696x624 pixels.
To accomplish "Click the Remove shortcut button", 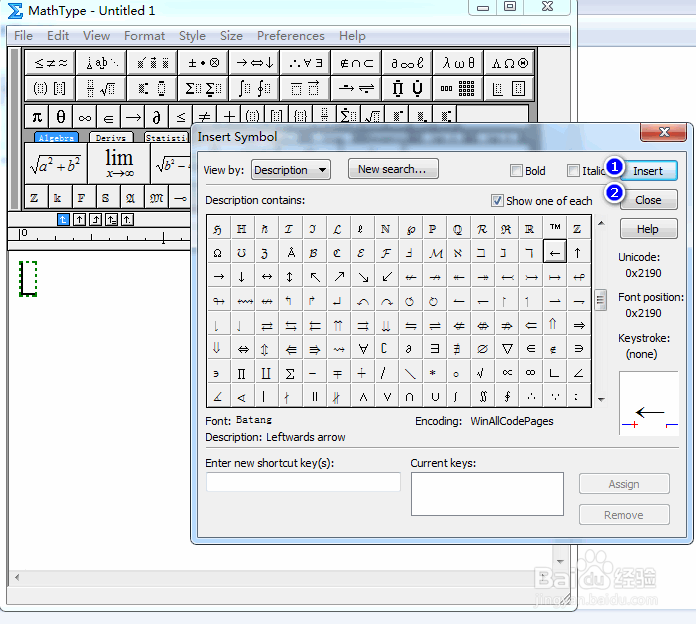I will click(624, 515).
